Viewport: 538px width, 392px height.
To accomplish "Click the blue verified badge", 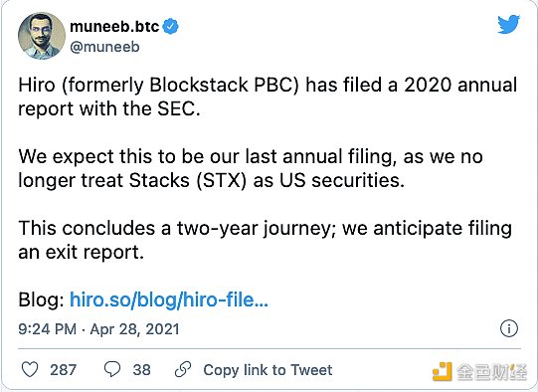I will click(x=170, y=27).
